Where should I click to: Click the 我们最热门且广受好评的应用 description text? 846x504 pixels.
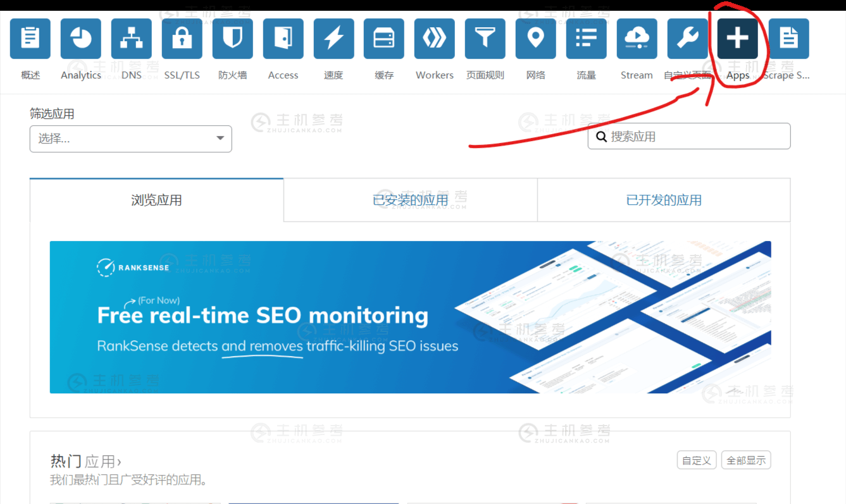click(128, 480)
